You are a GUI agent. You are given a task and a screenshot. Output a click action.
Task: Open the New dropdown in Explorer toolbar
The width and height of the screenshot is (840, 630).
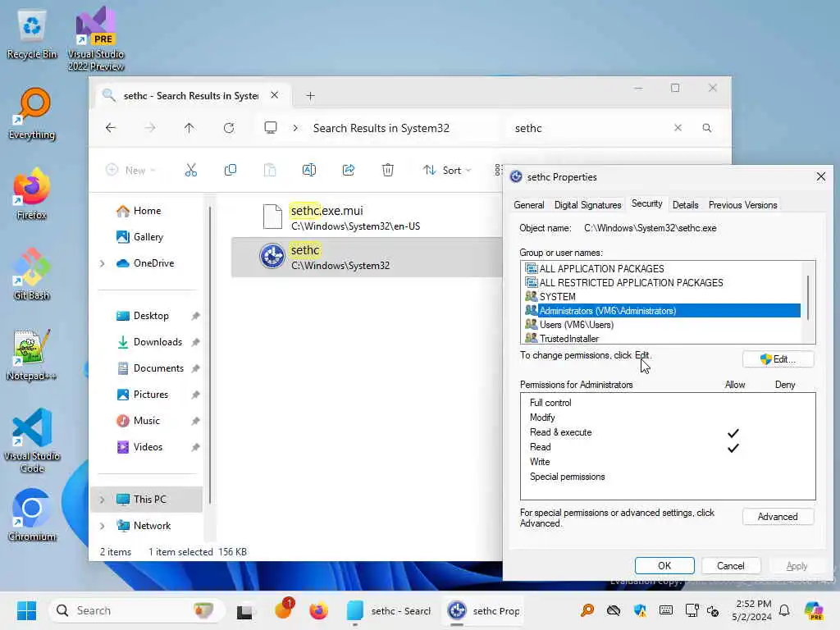click(130, 171)
